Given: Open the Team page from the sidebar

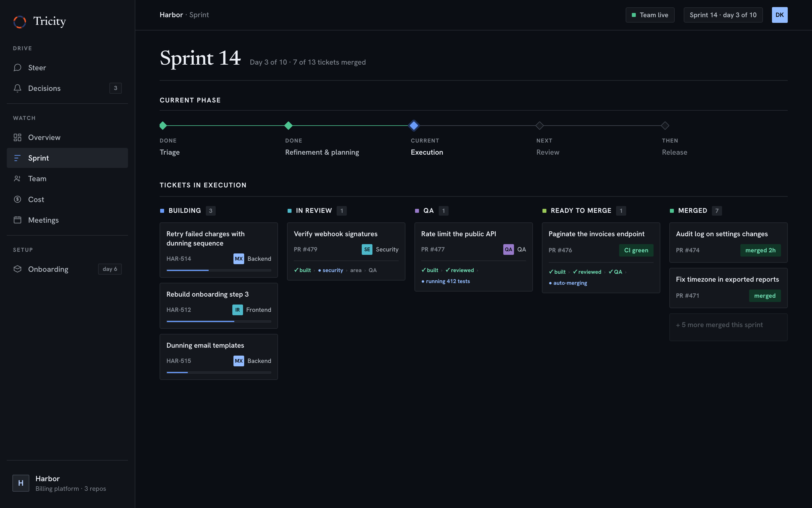Looking at the screenshot, I should 67,178.
